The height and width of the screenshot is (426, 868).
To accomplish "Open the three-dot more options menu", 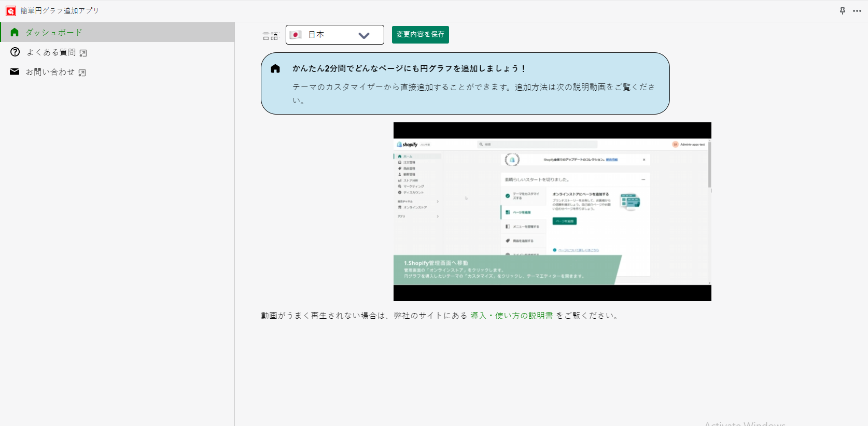I will [x=857, y=11].
